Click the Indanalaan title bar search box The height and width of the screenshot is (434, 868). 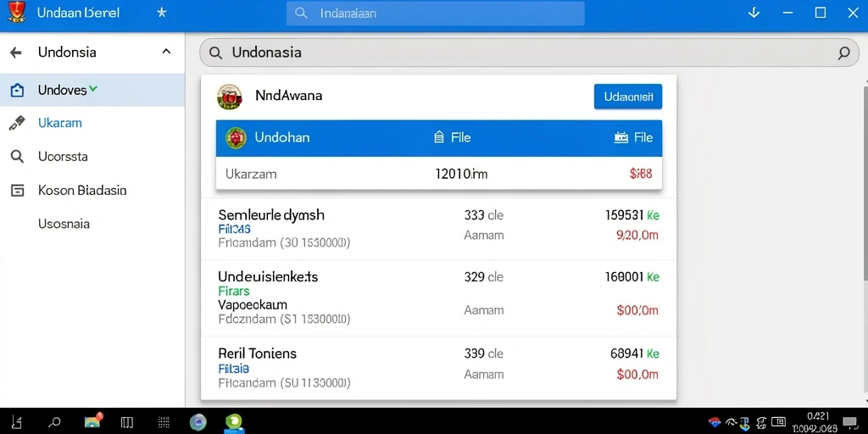(x=435, y=14)
